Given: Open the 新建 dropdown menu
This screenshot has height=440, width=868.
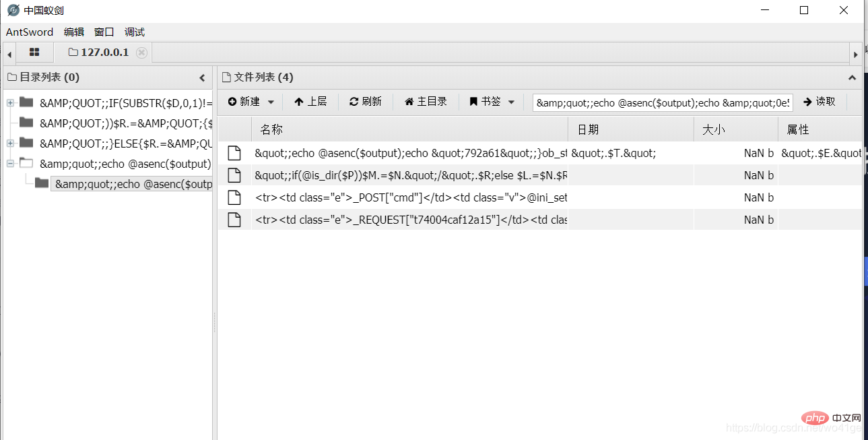Looking at the screenshot, I should click(251, 102).
